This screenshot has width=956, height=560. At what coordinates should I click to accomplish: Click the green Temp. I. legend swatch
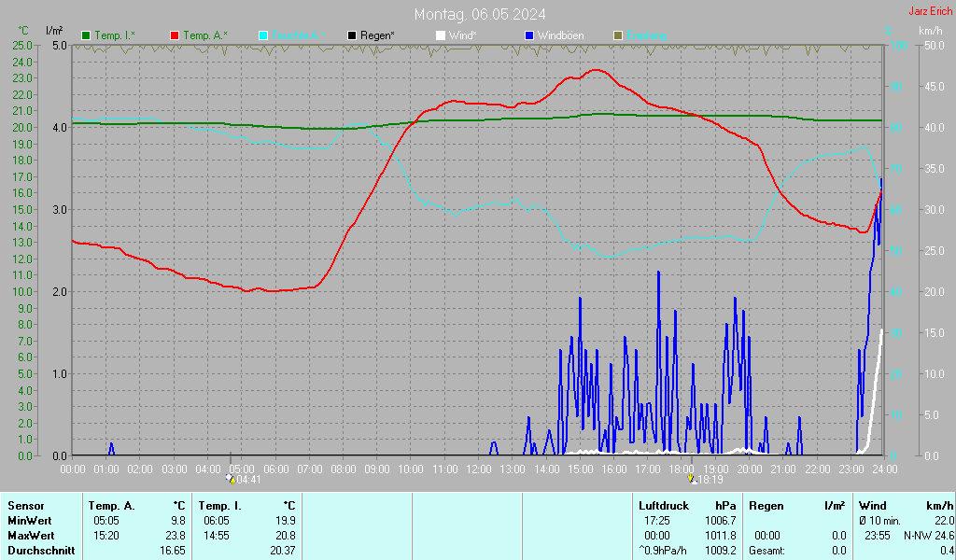[86, 36]
